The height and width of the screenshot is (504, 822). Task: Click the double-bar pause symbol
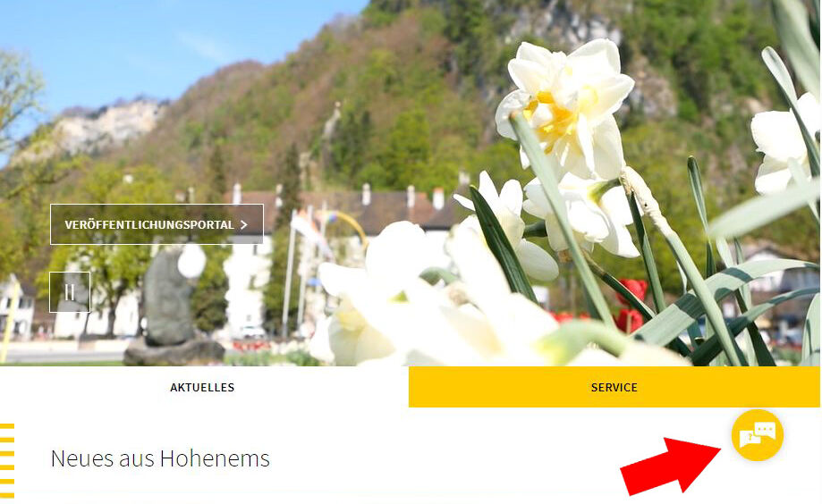[70, 292]
